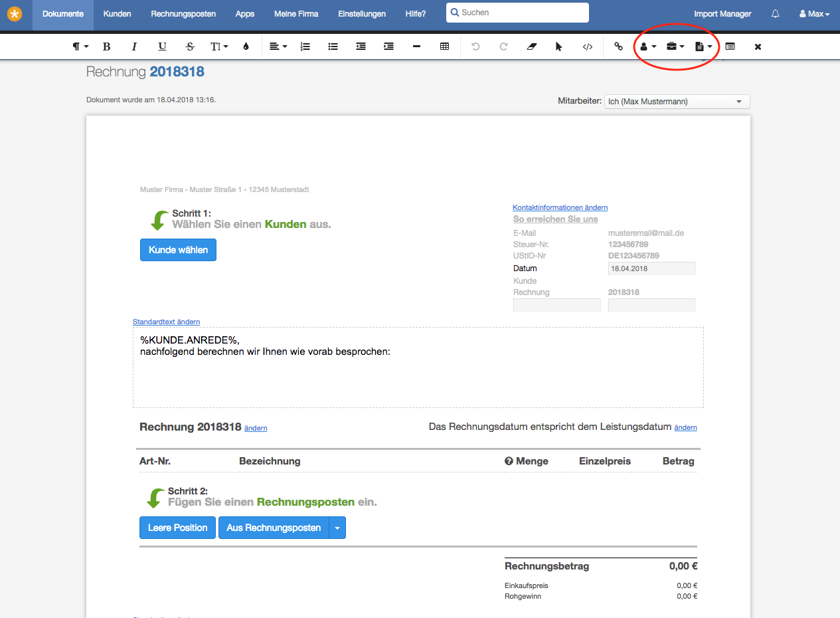
Task: Apply italic formatting in editor toolbar
Action: point(134,47)
